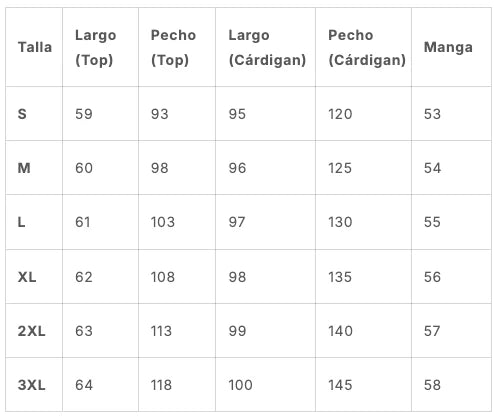Click the 2XL row label
497x418 pixels.
31,331
